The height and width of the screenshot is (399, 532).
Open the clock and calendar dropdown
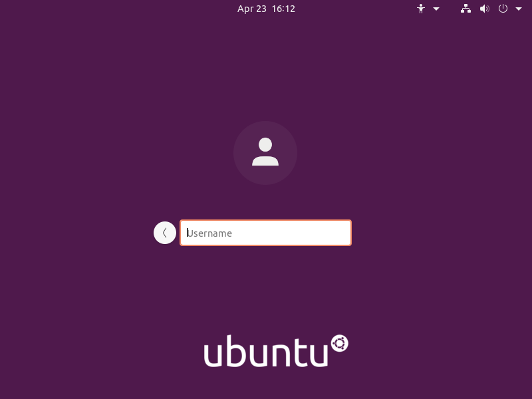pos(266,9)
